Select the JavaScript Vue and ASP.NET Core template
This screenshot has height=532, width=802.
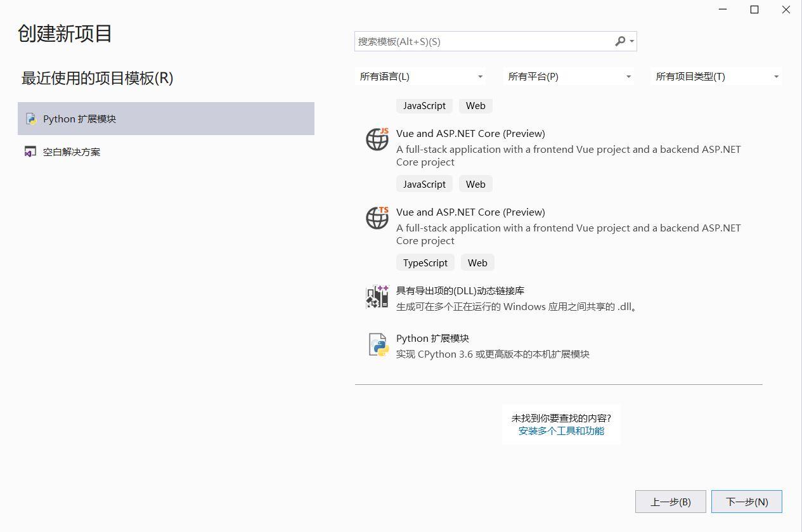coord(470,133)
